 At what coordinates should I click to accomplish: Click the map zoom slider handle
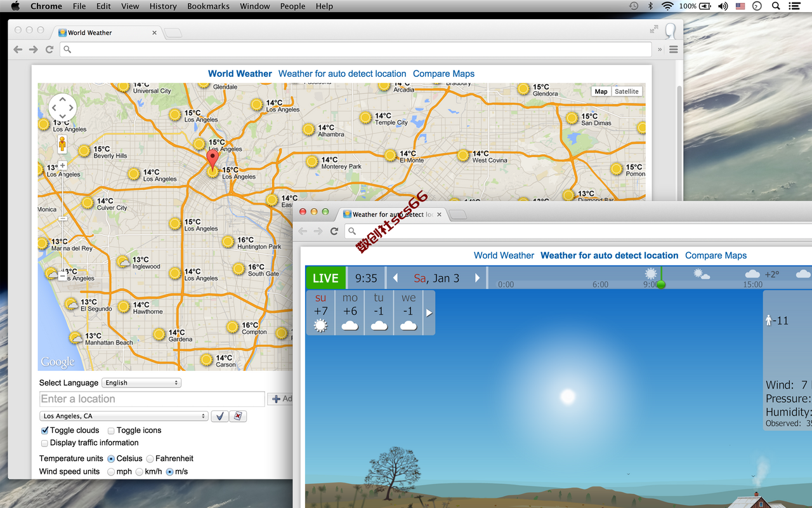pos(62,219)
